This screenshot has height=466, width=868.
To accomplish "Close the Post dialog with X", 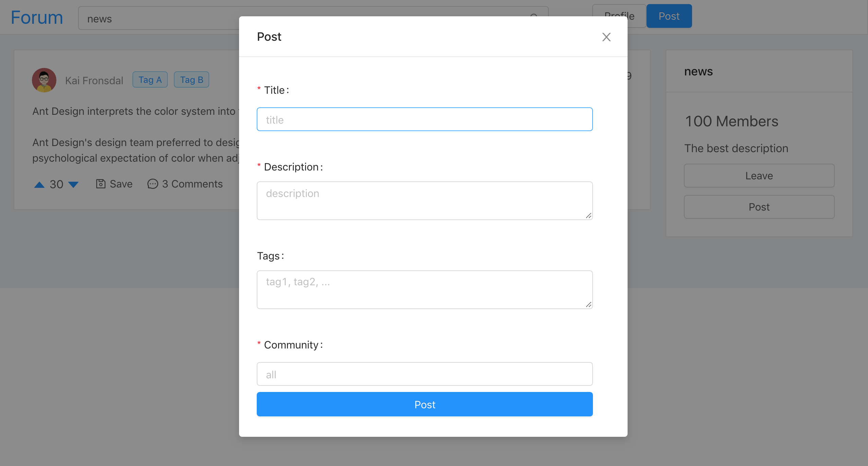I will tap(606, 37).
